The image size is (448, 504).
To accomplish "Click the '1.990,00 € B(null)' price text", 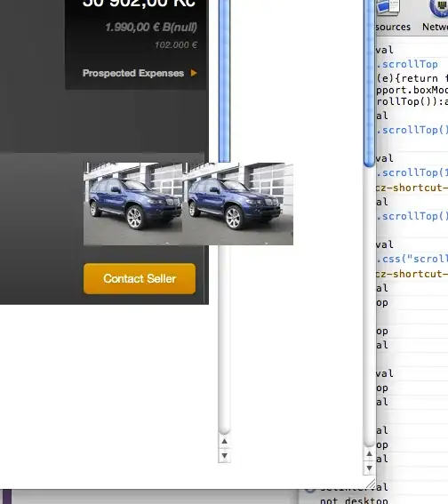I will (x=151, y=28).
